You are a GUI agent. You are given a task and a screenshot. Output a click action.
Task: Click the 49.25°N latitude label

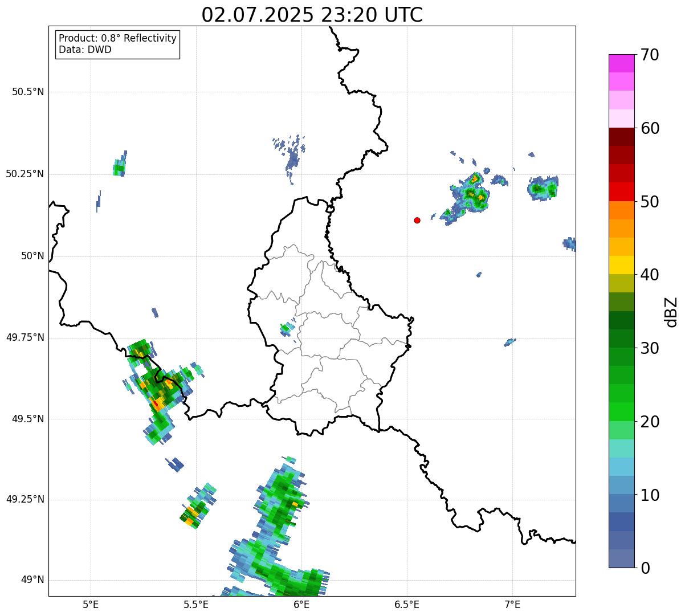[x=25, y=499]
